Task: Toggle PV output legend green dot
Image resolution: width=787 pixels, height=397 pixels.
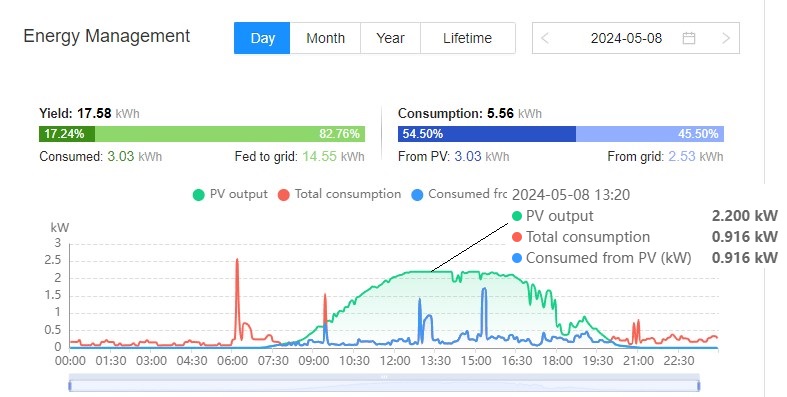Action: coord(198,195)
